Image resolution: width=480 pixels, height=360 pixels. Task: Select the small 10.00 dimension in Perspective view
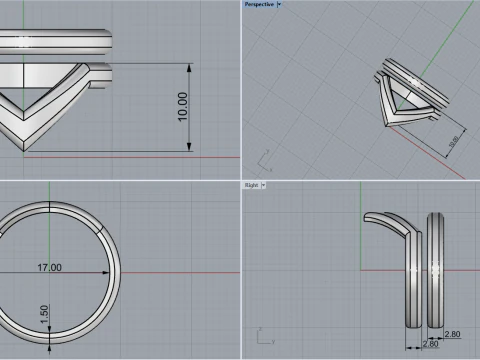pyautogui.click(x=454, y=141)
